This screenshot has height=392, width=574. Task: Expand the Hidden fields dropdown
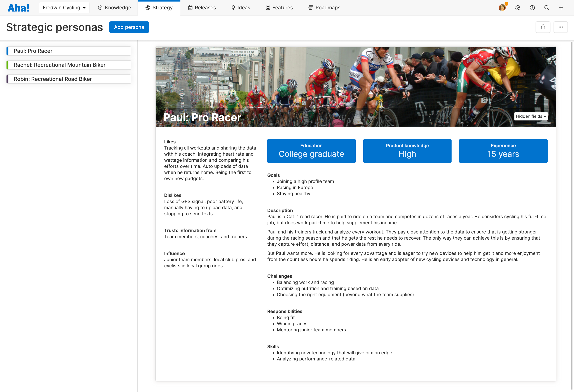(x=531, y=116)
